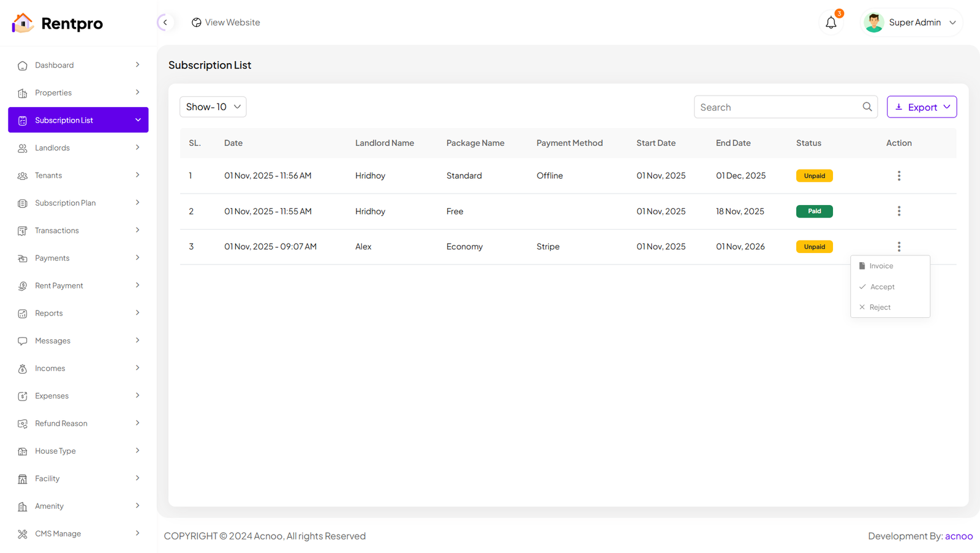The width and height of the screenshot is (980, 553).
Task: Expand the Landlords sidebar section
Action: point(137,148)
